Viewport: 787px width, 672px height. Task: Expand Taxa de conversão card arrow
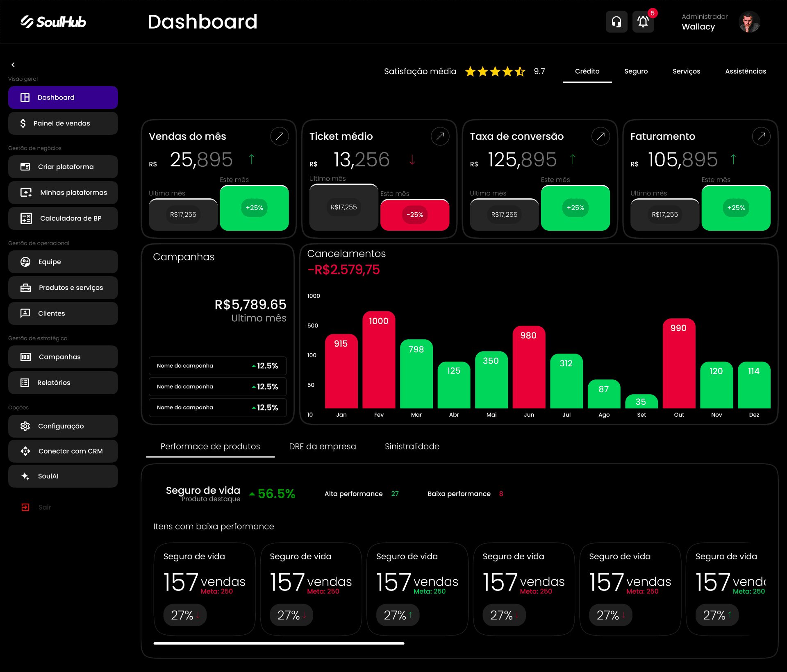601,136
